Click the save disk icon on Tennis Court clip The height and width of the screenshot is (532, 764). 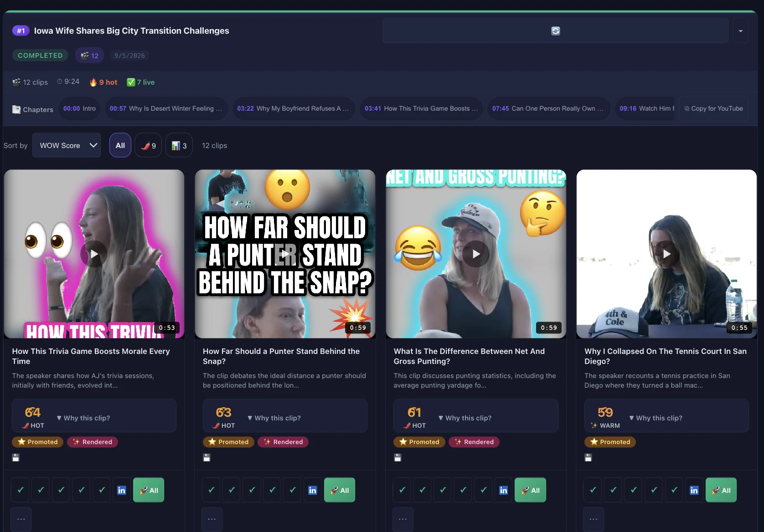pyautogui.click(x=588, y=457)
